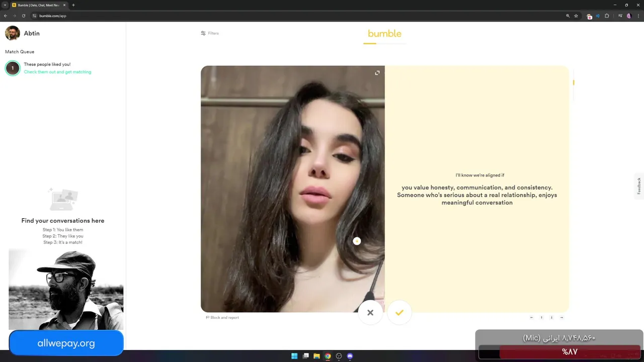
Task: Click the pink extension icon in toolbar
Action: [590, 16]
